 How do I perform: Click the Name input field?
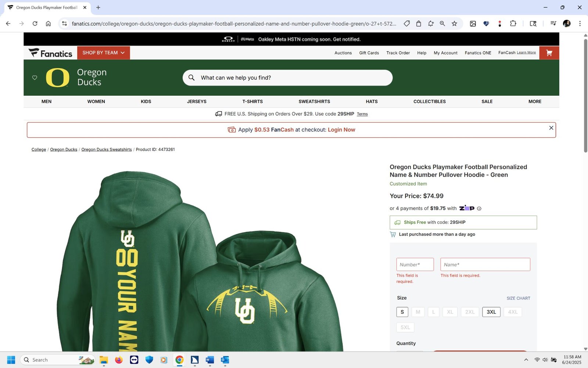pyautogui.click(x=485, y=265)
